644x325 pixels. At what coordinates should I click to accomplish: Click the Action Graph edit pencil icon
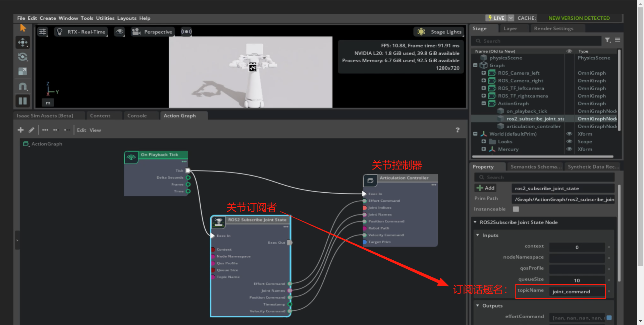[x=31, y=130]
